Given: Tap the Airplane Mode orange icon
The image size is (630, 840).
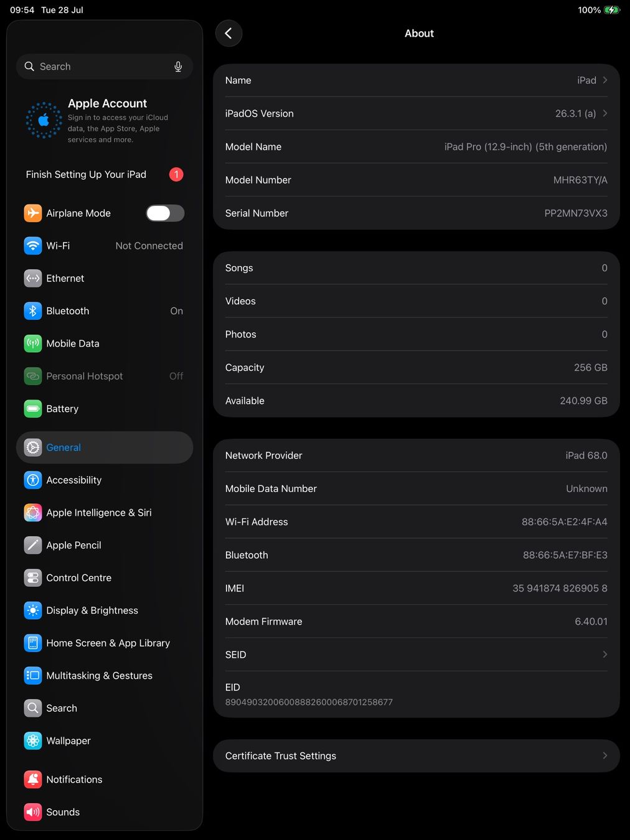Looking at the screenshot, I should click(x=33, y=213).
